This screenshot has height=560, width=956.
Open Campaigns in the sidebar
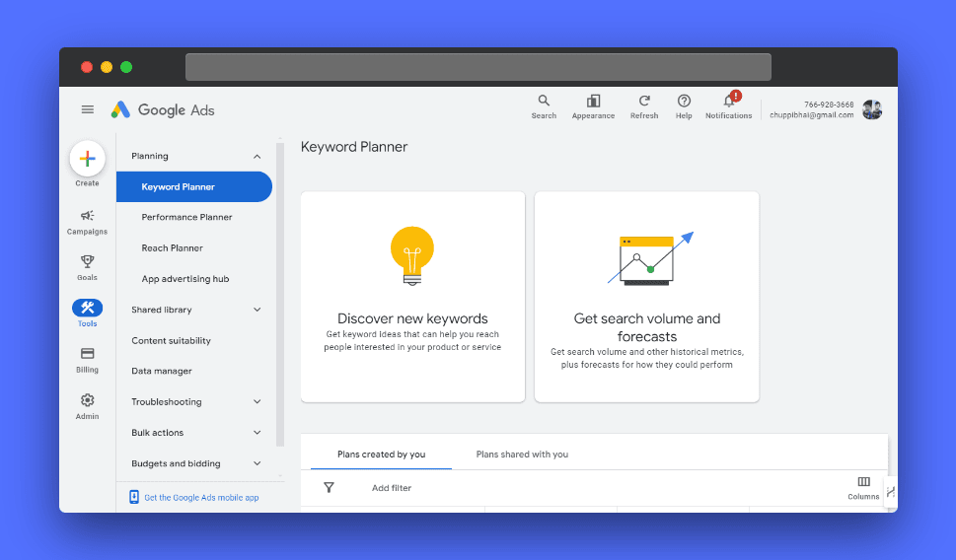(87, 222)
